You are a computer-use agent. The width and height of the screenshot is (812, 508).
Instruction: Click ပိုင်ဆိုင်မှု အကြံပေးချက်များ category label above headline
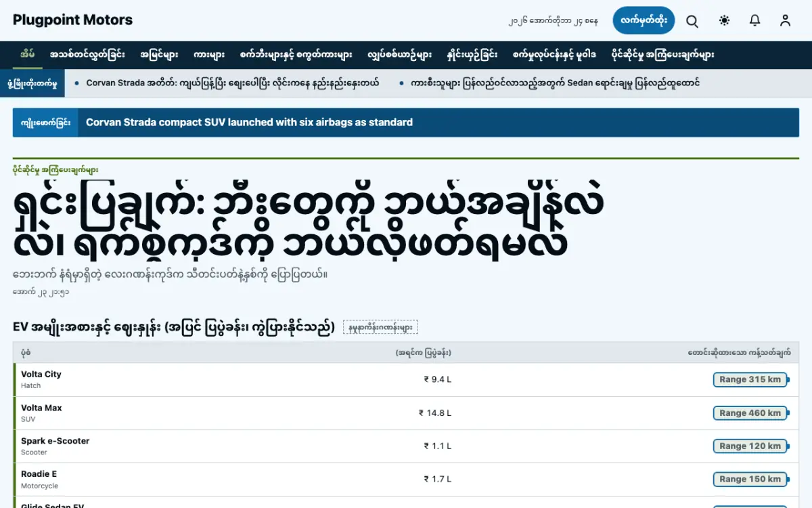pos(55,170)
